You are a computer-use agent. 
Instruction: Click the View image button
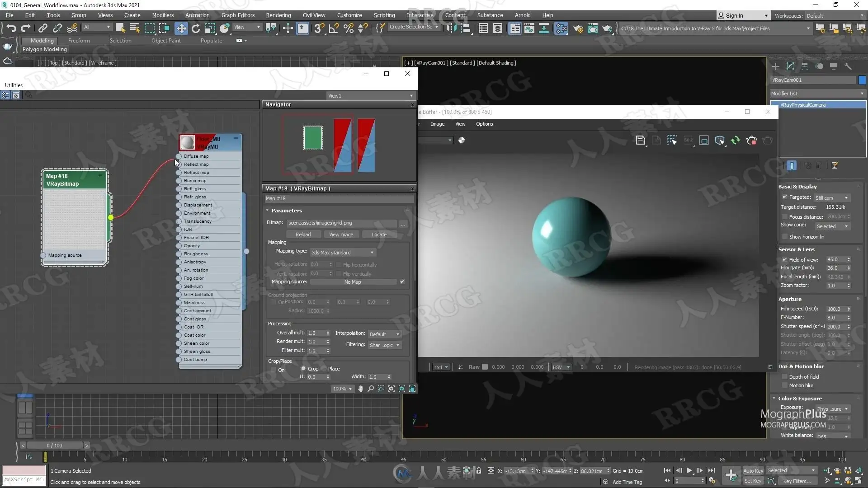(341, 235)
